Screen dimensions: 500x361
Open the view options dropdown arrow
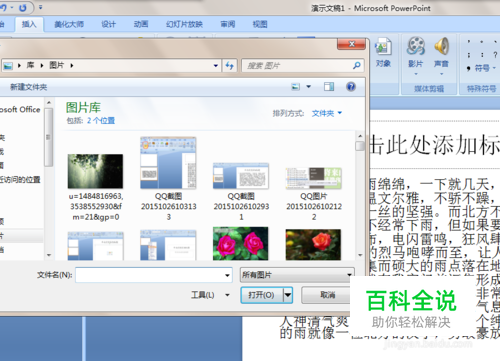tap(309, 87)
